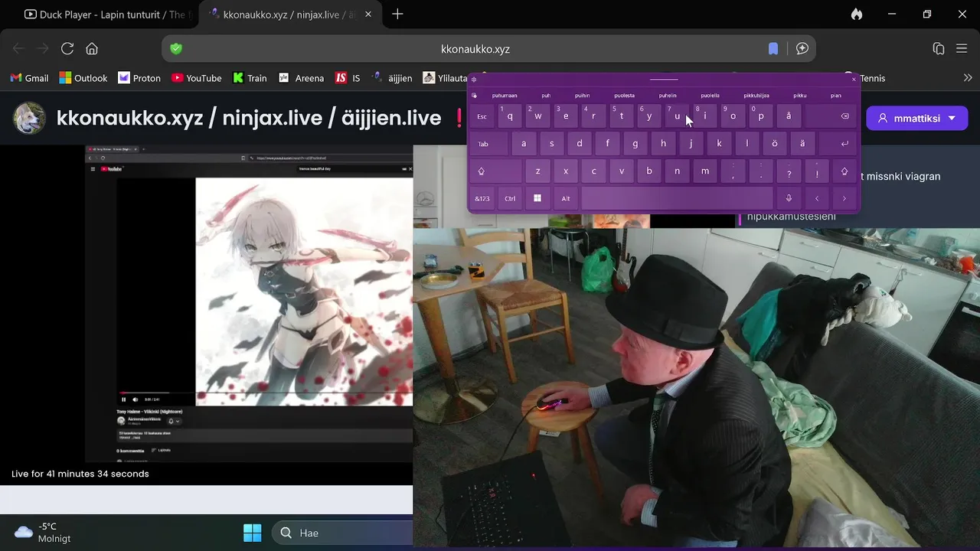This screenshot has width=980, height=551.
Task: Open the Yliilauta bookmark
Action: (x=446, y=78)
